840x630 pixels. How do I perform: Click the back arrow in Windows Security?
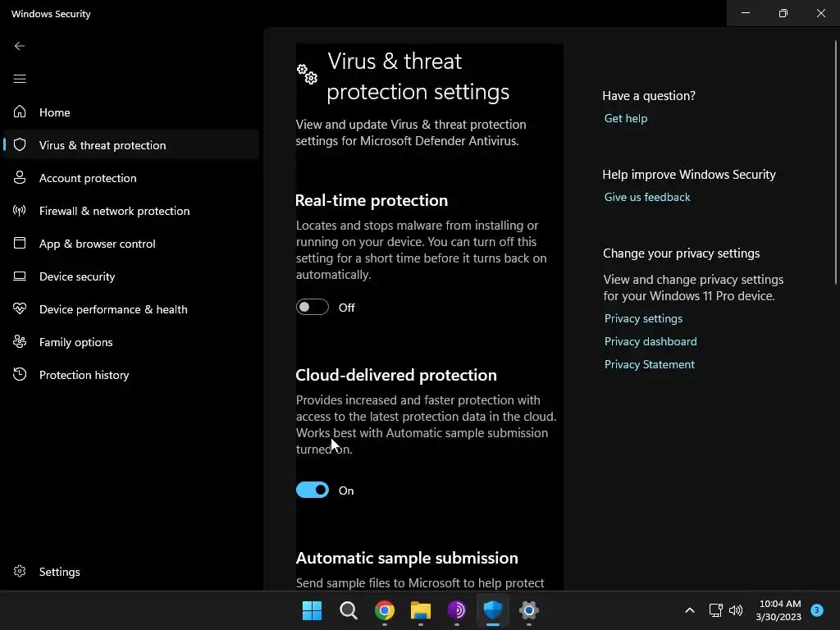tap(20, 46)
